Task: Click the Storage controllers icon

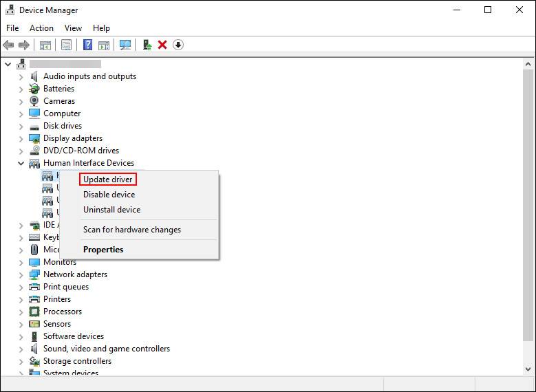Action: coord(34,361)
